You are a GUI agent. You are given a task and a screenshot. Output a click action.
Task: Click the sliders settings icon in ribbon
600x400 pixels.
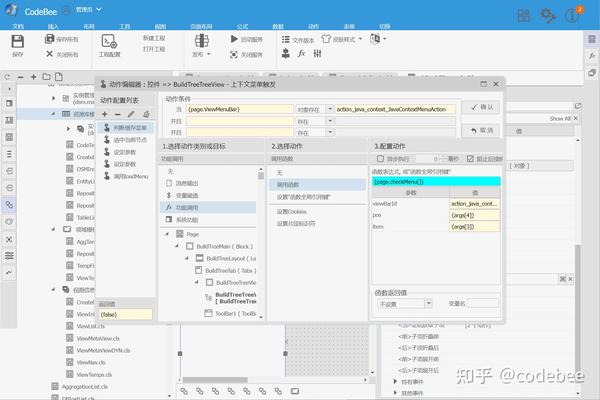pyautogui.click(x=317, y=53)
